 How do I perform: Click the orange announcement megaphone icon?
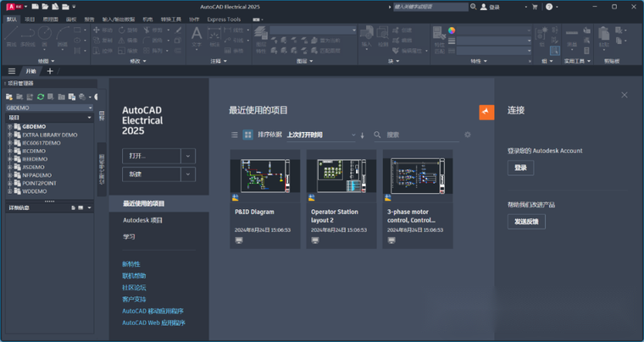(486, 112)
